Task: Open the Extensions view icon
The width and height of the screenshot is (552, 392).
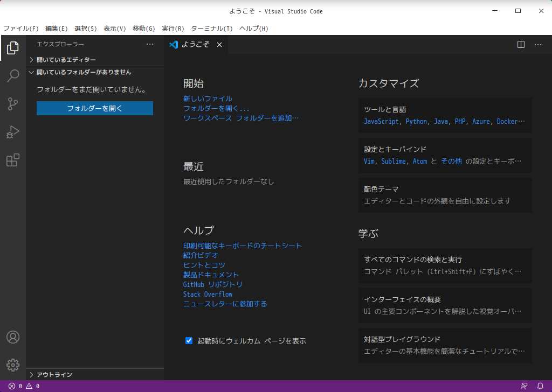Action: pos(13,160)
